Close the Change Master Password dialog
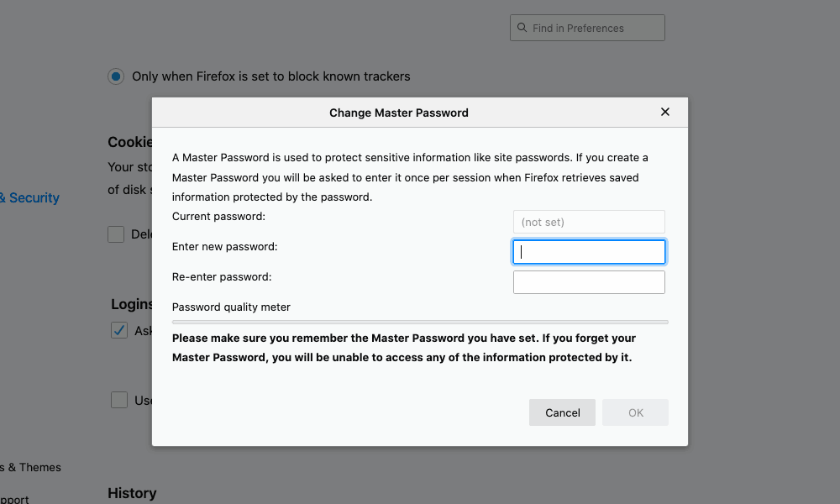Image resolution: width=840 pixels, height=504 pixels. (x=664, y=112)
